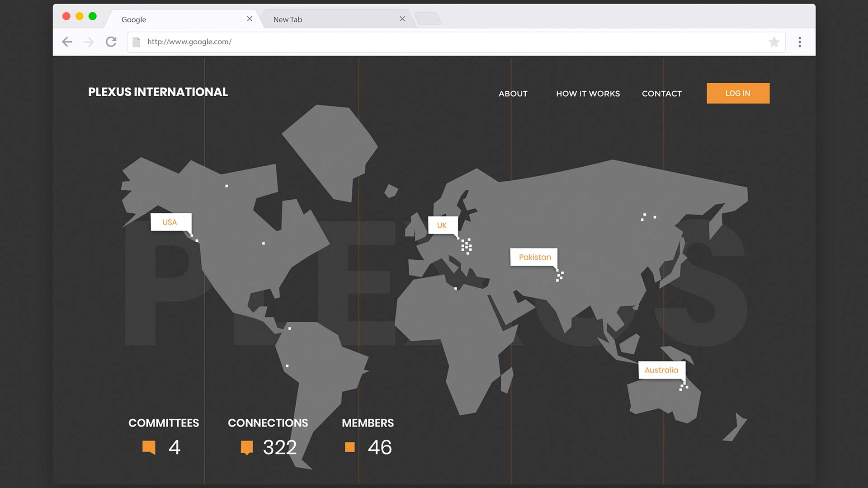Open the About page link
The image size is (868, 488).
tap(513, 94)
